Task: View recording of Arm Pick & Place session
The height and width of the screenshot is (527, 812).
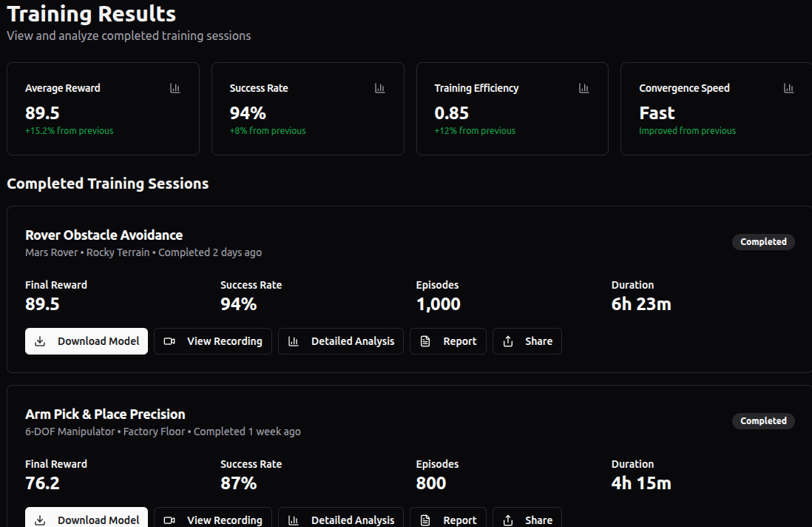Action: click(213, 518)
